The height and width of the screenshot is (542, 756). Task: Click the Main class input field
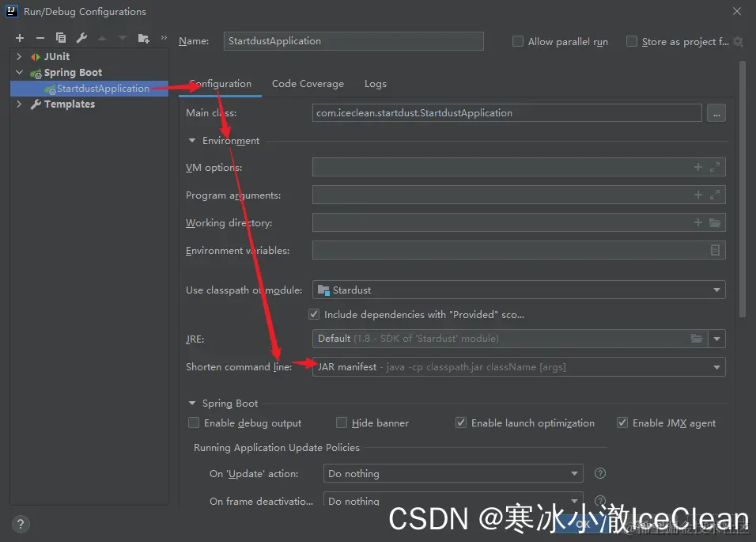pyautogui.click(x=507, y=113)
